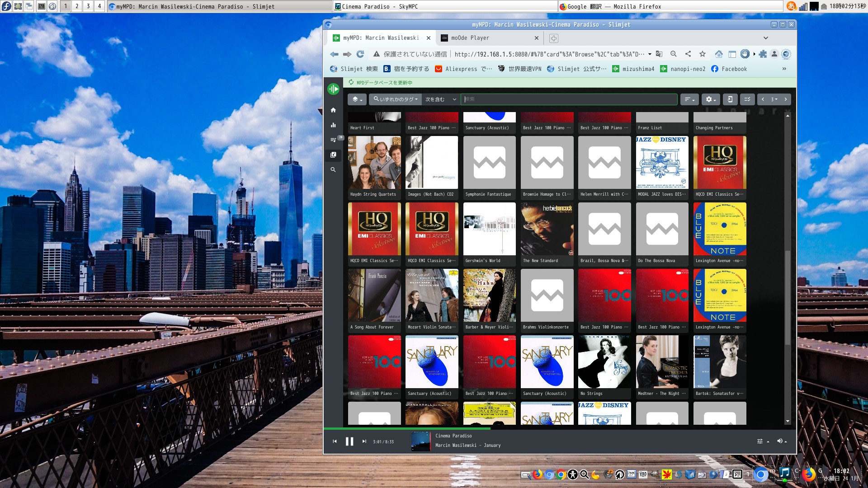Go to the previous track

[335, 441]
